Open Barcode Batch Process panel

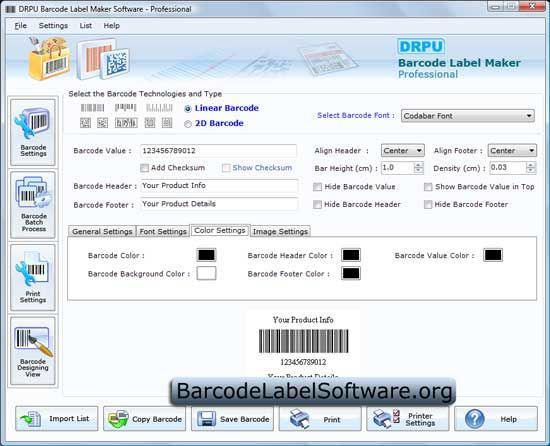click(x=33, y=205)
